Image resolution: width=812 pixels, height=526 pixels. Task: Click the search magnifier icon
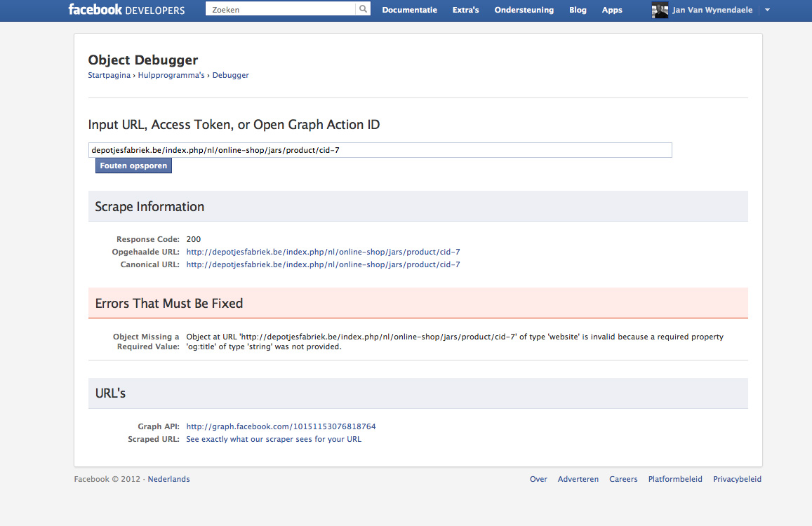click(363, 9)
